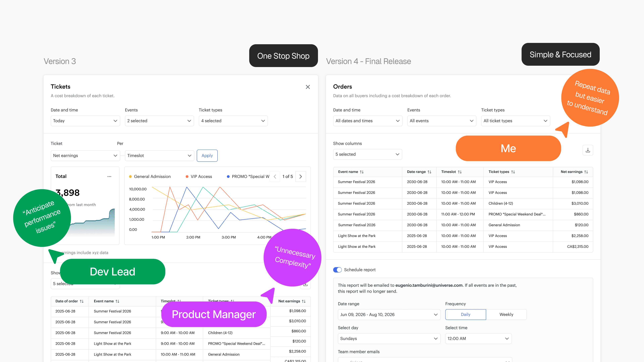Download the Orders table data
Image resolution: width=644 pixels, height=362 pixels.
(x=588, y=150)
